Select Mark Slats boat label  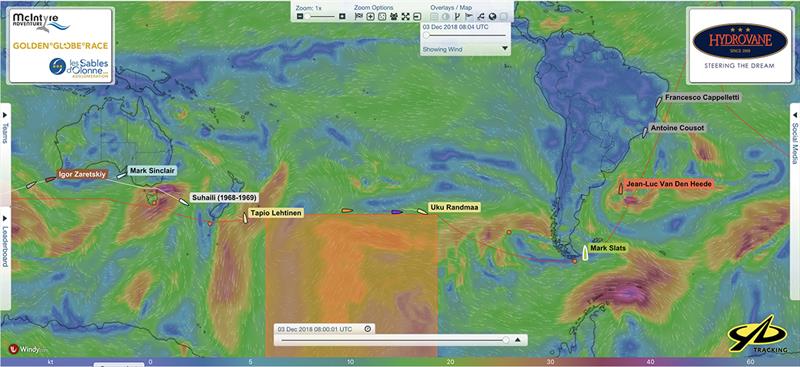[608, 248]
